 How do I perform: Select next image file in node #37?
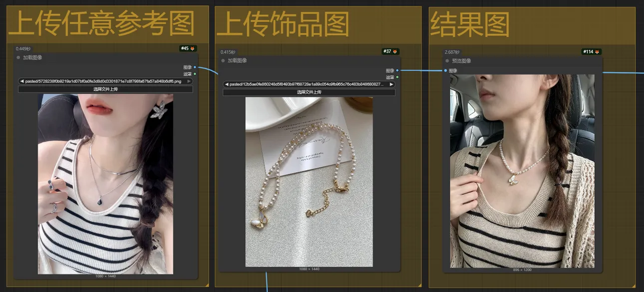tap(391, 84)
